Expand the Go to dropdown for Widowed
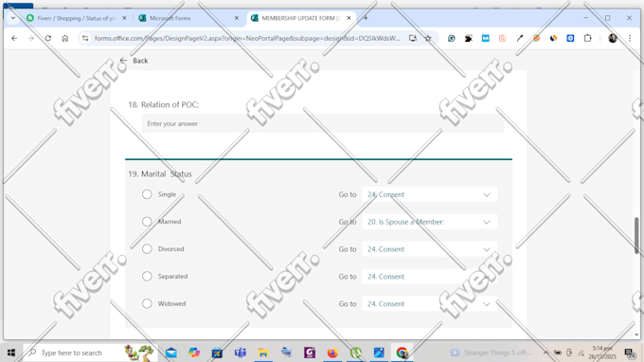This screenshot has height=362, width=644. point(429,303)
